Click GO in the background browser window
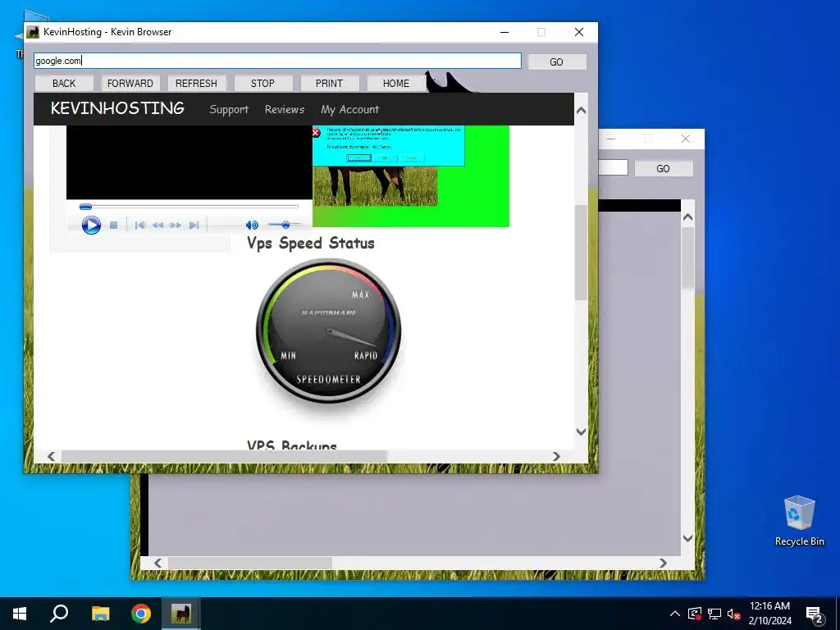Viewport: 840px width, 630px height. 663,169
